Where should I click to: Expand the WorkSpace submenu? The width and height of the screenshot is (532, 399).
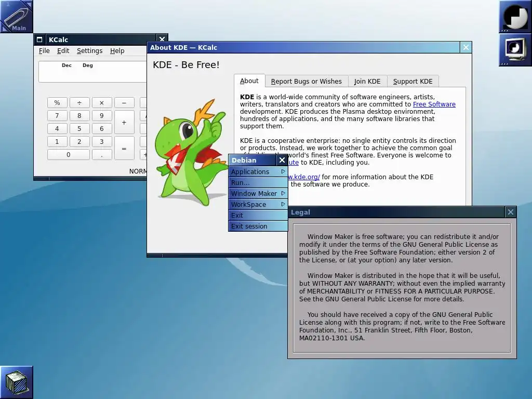point(258,204)
